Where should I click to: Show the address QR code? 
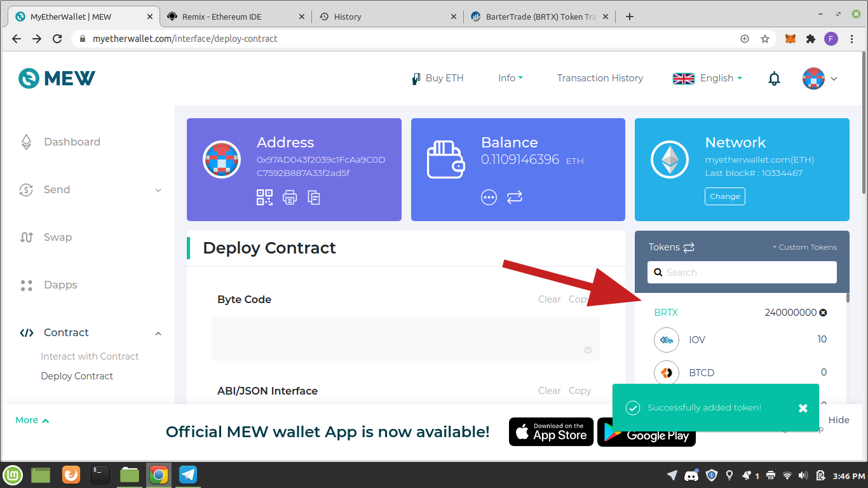point(264,198)
